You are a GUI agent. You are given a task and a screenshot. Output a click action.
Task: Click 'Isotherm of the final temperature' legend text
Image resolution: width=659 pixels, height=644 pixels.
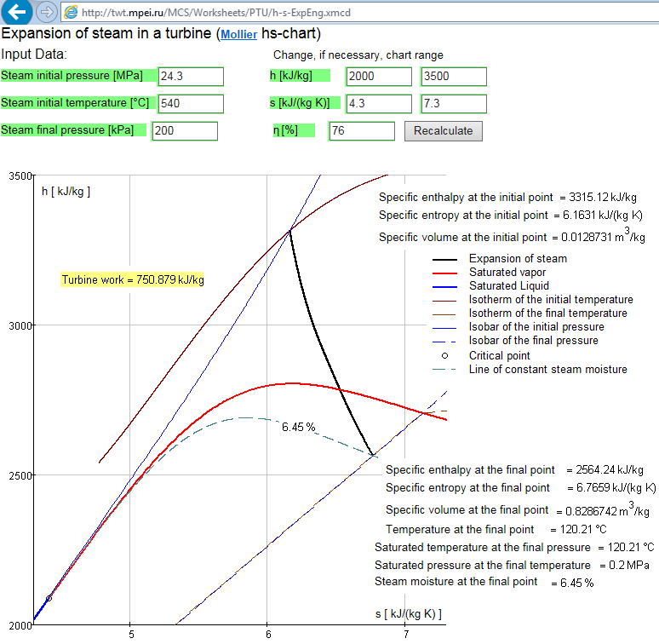[x=548, y=313]
